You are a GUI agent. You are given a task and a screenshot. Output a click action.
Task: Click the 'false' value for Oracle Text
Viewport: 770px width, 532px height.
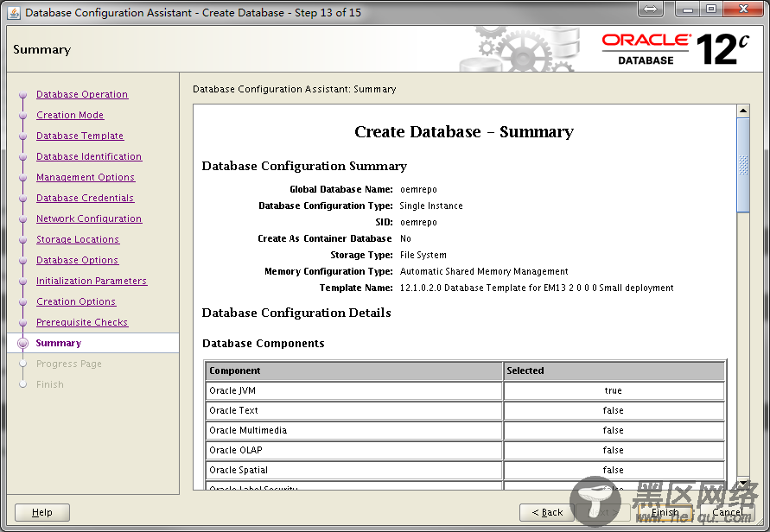614,410
